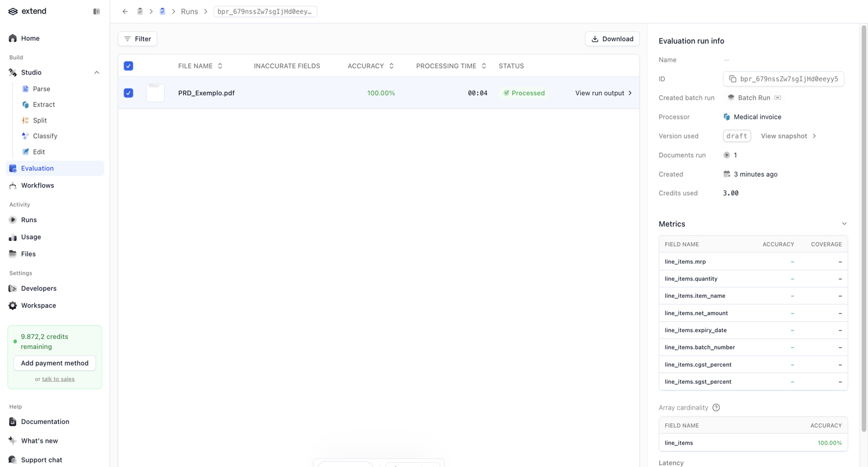Open View snapshot link
The width and height of the screenshot is (868, 467).
point(788,136)
